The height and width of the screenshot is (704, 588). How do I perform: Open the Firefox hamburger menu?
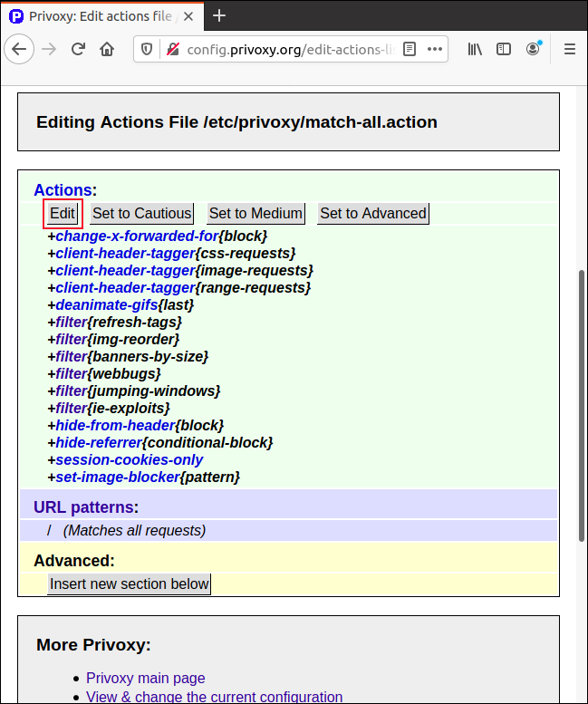569,49
